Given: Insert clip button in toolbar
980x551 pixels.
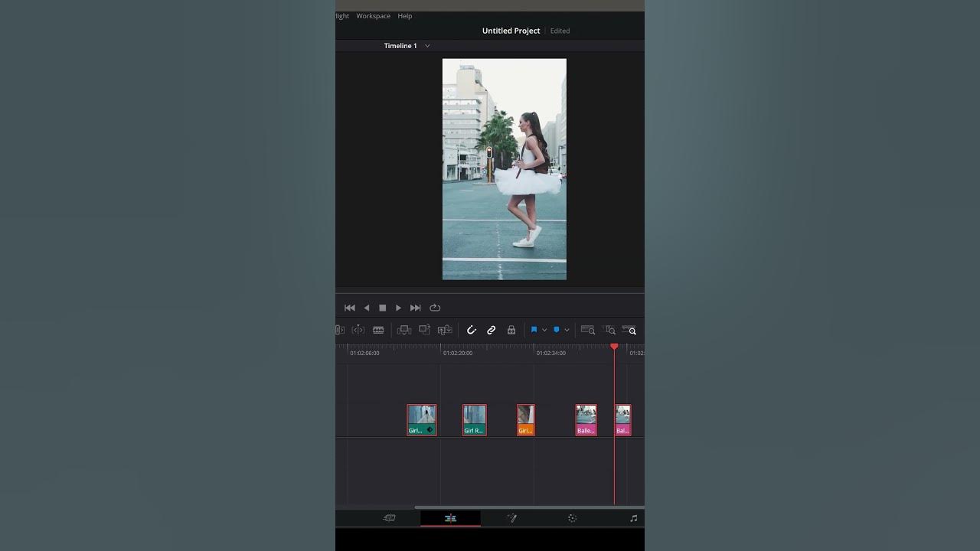Looking at the screenshot, I should [404, 330].
